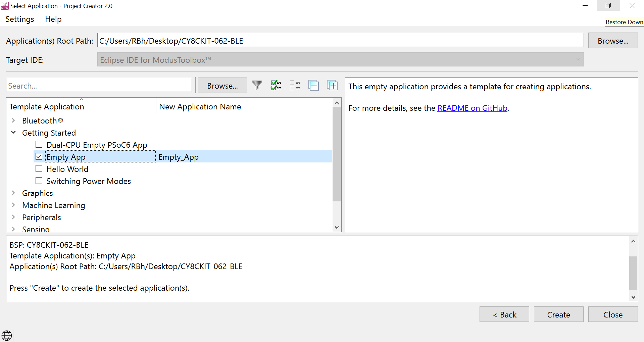Click the New Application Name column header
Viewport: 644px width, 342px height.
pyautogui.click(x=244, y=106)
